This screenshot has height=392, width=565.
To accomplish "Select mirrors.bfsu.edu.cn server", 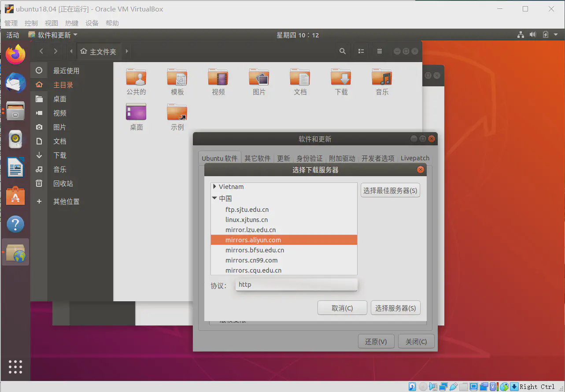I will [x=255, y=250].
